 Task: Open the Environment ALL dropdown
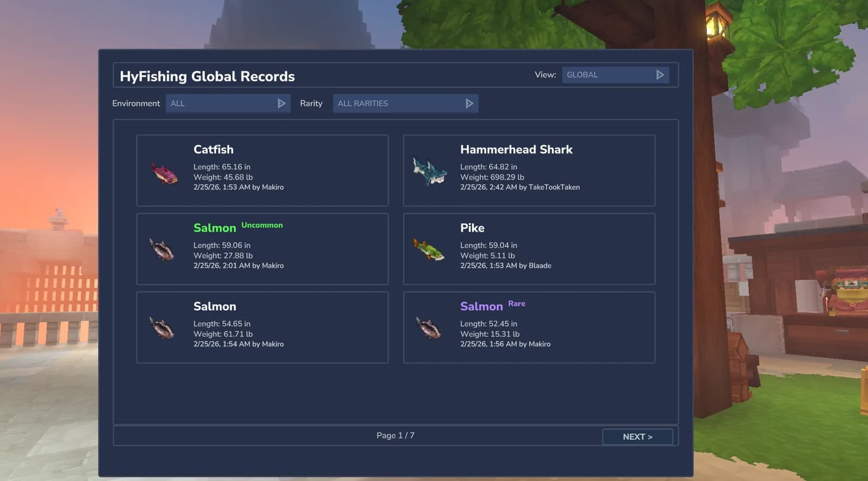(228, 104)
